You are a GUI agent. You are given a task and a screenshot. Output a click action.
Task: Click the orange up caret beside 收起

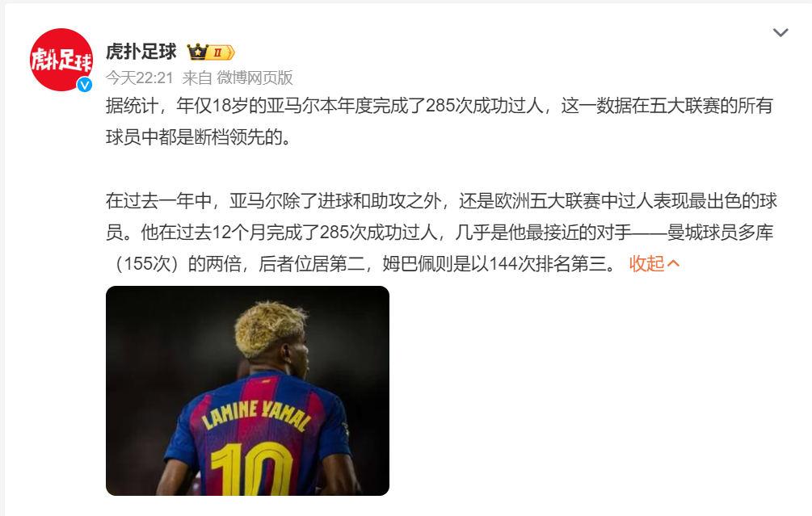(673, 263)
